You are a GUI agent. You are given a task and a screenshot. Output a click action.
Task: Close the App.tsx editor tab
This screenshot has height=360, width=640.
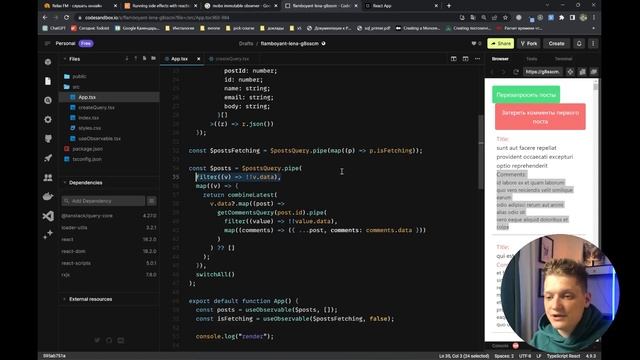pos(199,59)
